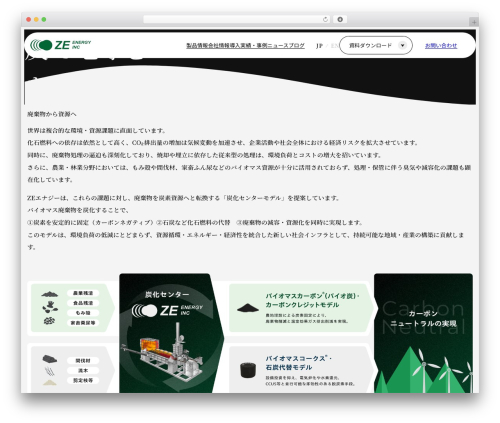Click the driftwood sticks icon
Viewport: 500px width, 423px height.
pos(50,371)
